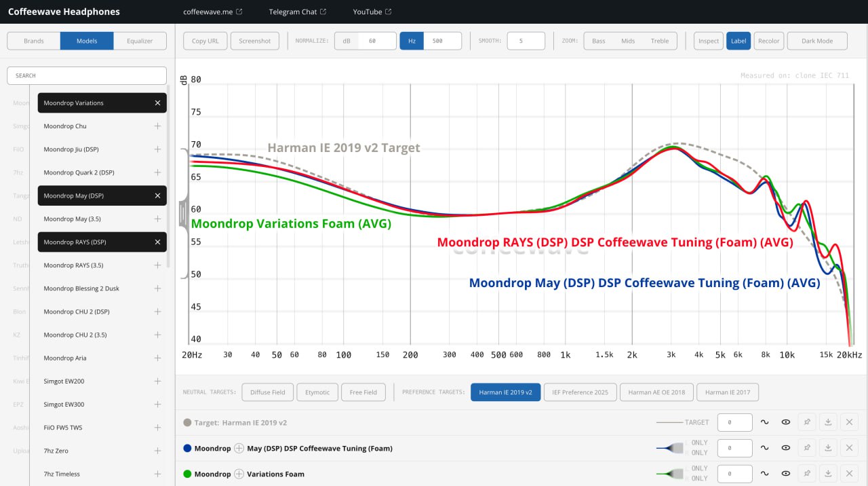Switch to the Models tab

[x=87, y=41]
